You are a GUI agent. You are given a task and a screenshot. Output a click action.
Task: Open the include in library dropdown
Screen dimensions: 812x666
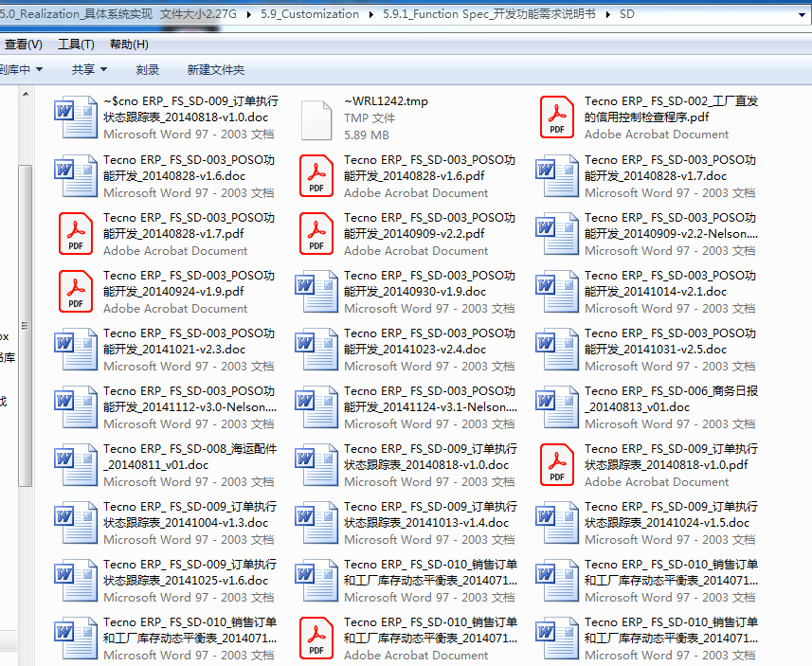[21, 69]
